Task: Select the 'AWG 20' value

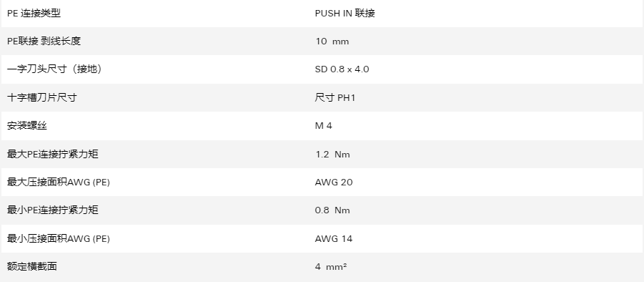Action: point(334,182)
